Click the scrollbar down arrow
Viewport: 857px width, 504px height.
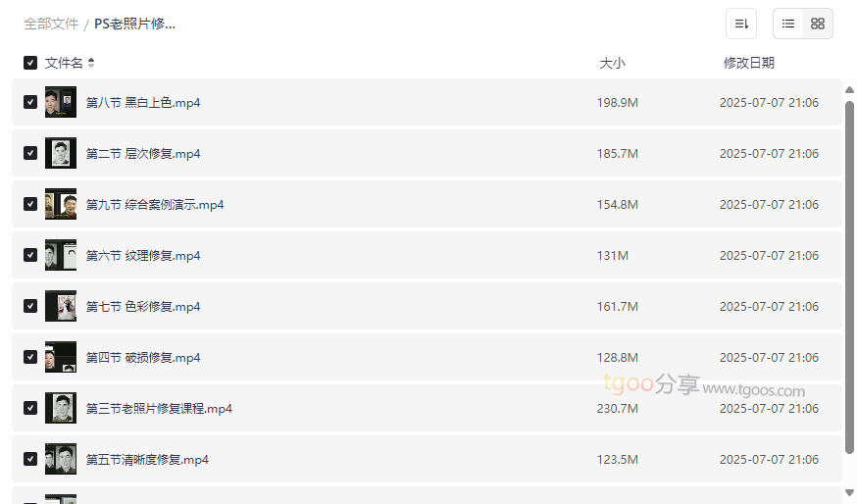(849, 492)
